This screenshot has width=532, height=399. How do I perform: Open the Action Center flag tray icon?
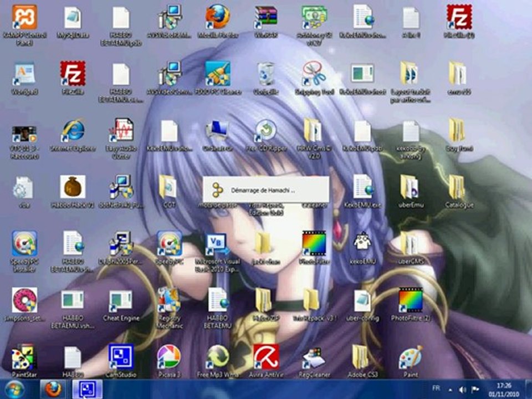[475, 390]
